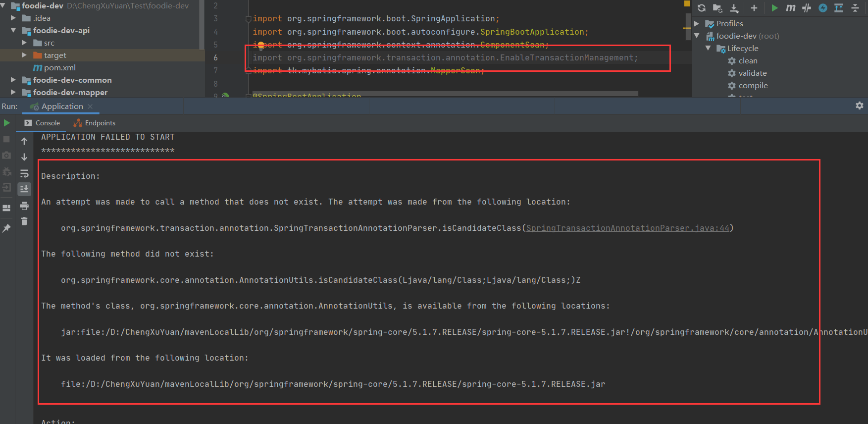The height and width of the screenshot is (424, 868).
Task: Add a Maven project with plus icon
Action: click(x=754, y=8)
